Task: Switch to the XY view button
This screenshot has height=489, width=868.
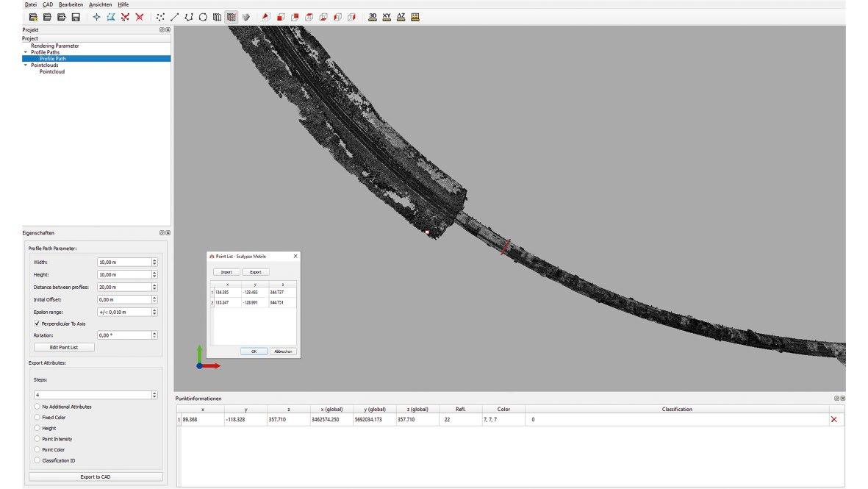Action: 387,17
